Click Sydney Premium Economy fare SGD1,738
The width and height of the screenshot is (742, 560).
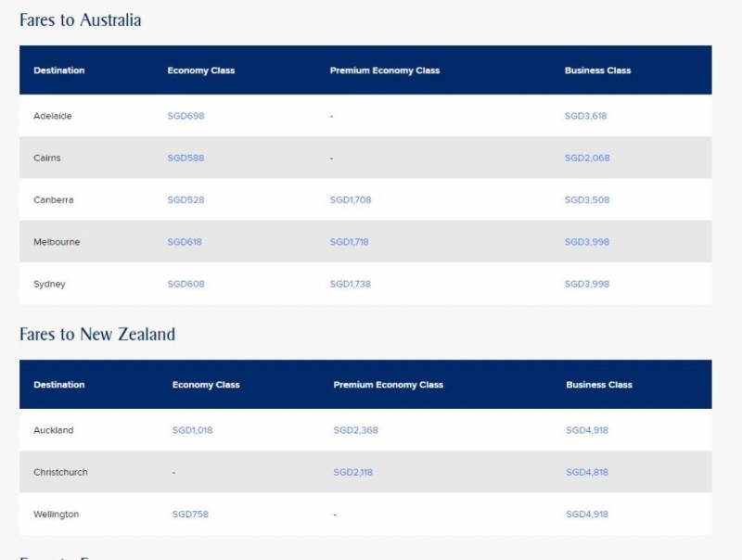351,284
